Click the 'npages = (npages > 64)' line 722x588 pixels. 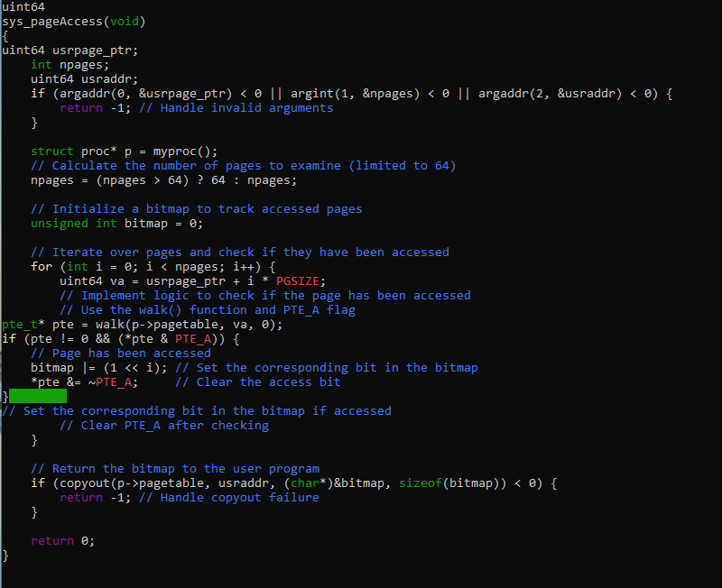point(164,180)
